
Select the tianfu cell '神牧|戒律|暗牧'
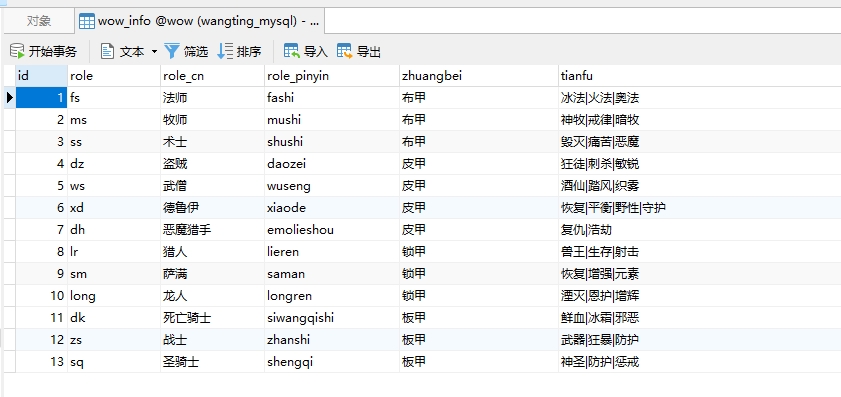tap(699, 120)
